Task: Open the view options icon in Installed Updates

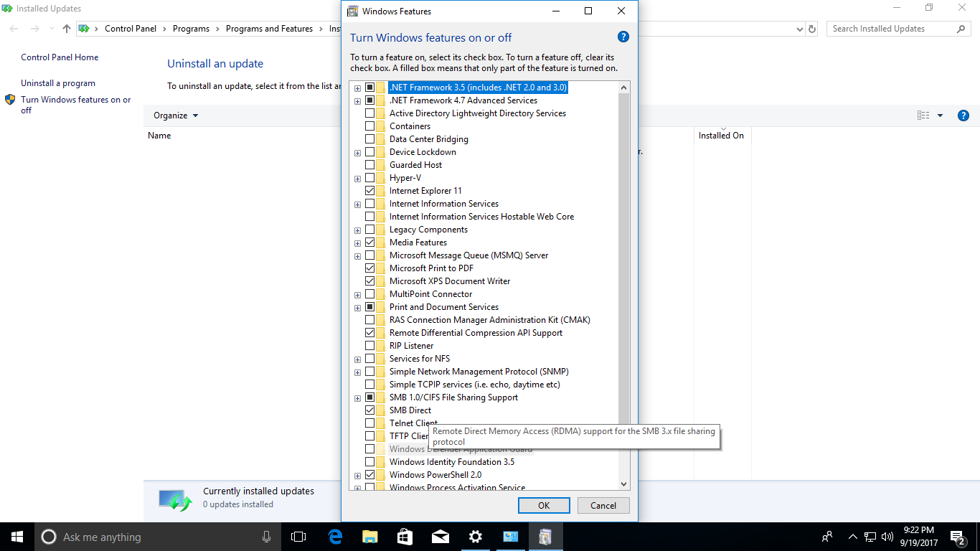Action: pos(923,116)
